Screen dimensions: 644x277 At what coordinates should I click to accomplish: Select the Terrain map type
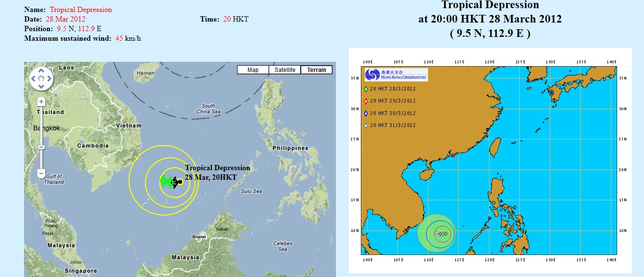[317, 70]
